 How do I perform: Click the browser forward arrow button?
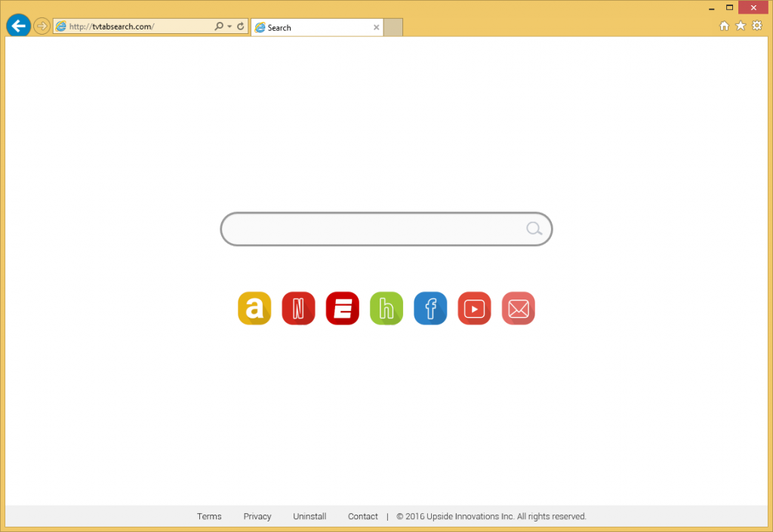pyautogui.click(x=42, y=26)
